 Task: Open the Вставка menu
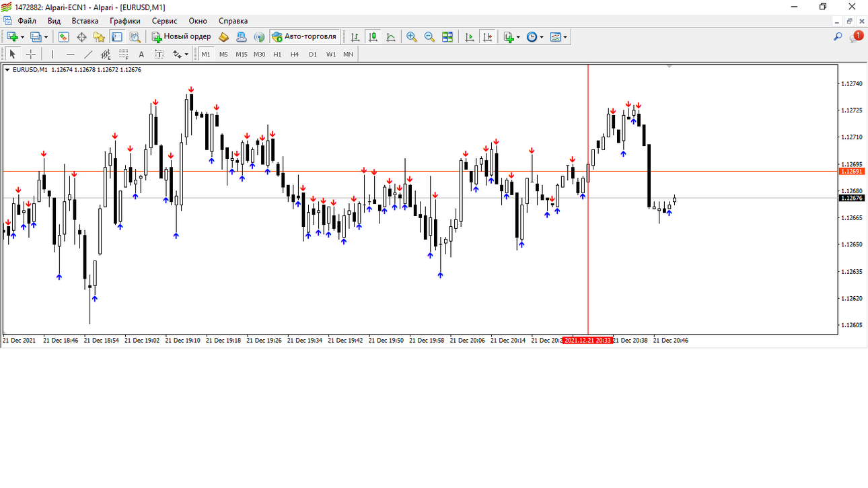click(85, 21)
